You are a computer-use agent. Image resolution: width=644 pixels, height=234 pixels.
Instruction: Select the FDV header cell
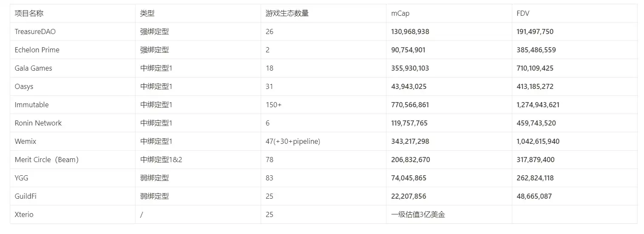[x=523, y=13]
